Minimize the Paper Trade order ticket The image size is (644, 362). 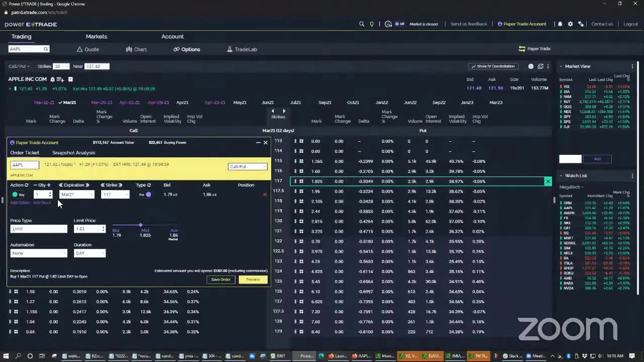coord(258,143)
